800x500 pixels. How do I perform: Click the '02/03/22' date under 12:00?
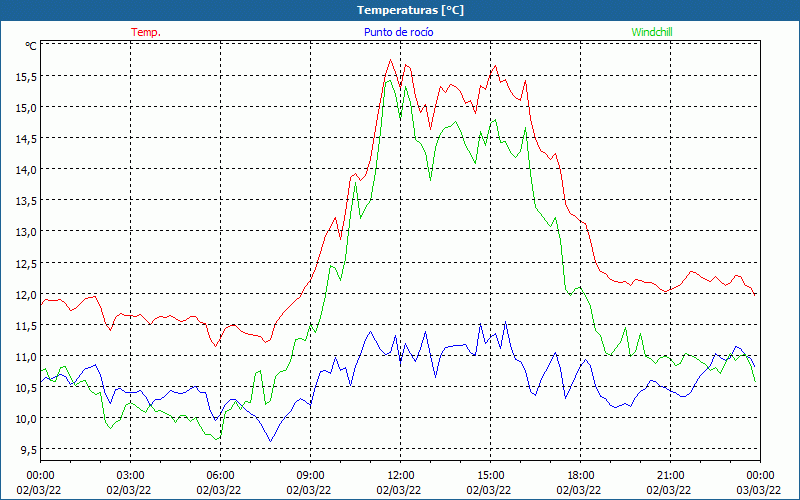(399, 490)
